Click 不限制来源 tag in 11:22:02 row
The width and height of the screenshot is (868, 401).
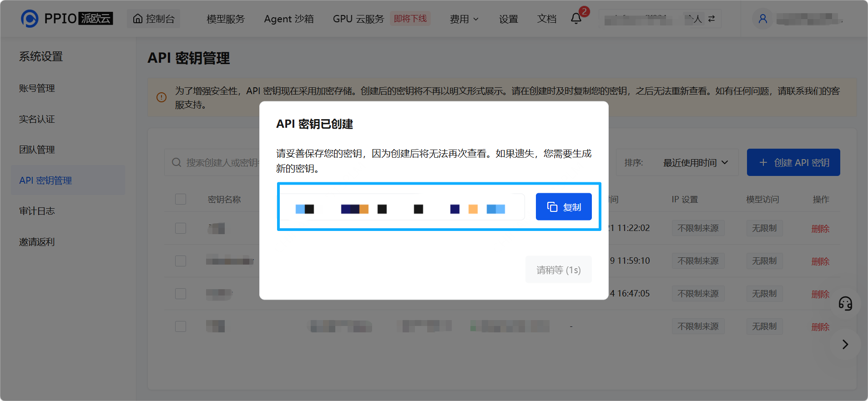pos(698,228)
